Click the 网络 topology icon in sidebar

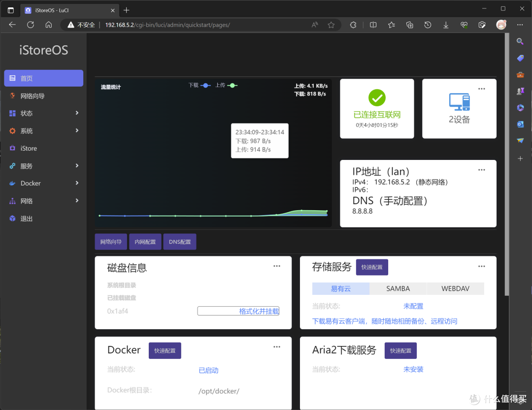(x=12, y=201)
